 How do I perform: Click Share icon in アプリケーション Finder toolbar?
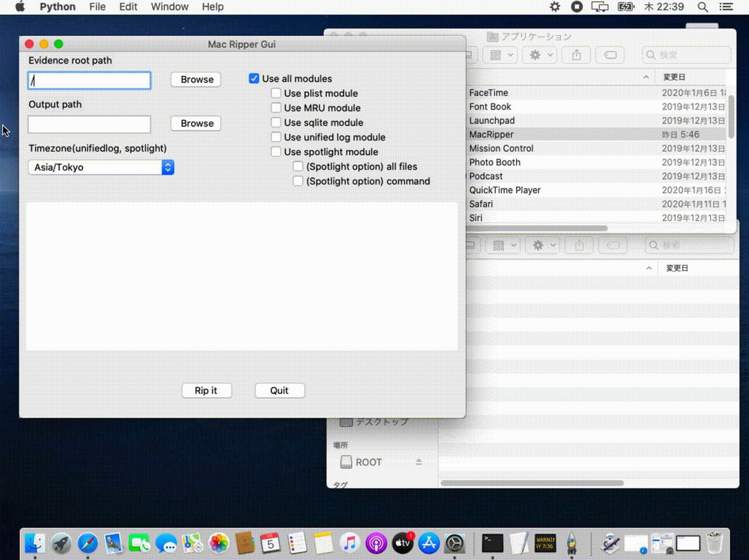click(x=576, y=55)
